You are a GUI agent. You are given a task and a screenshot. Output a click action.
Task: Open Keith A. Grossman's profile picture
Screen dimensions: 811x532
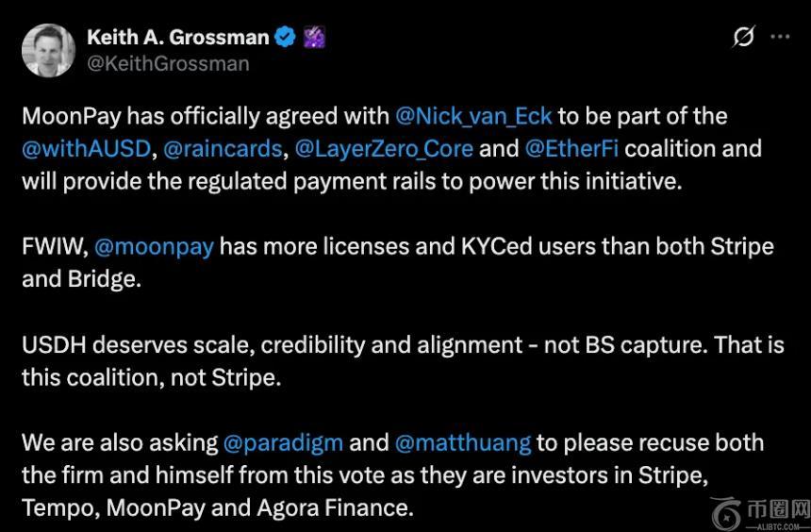coord(49,50)
